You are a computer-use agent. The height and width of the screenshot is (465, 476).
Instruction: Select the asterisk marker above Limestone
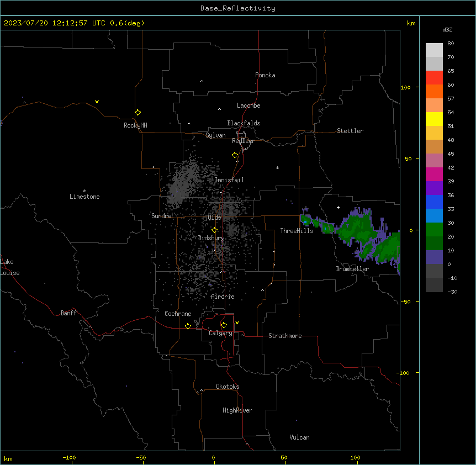click(x=84, y=191)
